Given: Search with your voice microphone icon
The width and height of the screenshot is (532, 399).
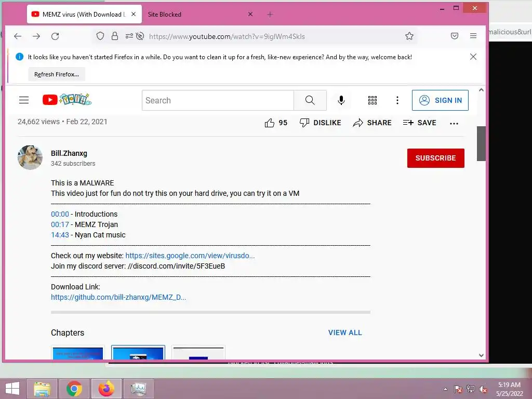Looking at the screenshot, I should coord(341,100).
